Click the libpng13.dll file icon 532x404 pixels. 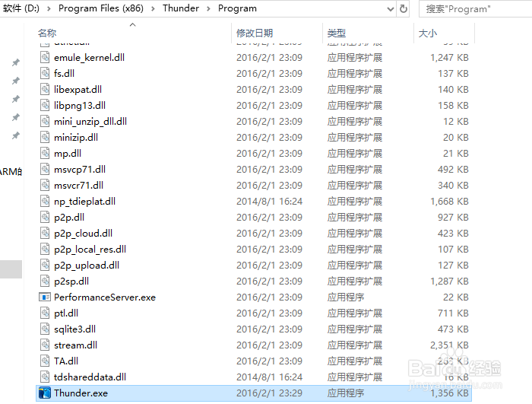point(45,105)
